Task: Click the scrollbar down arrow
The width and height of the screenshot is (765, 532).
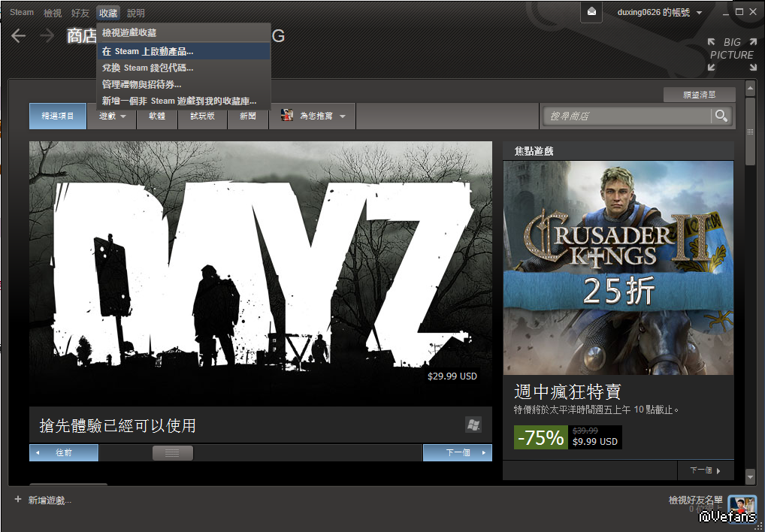Action: click(x=751, y=476)
